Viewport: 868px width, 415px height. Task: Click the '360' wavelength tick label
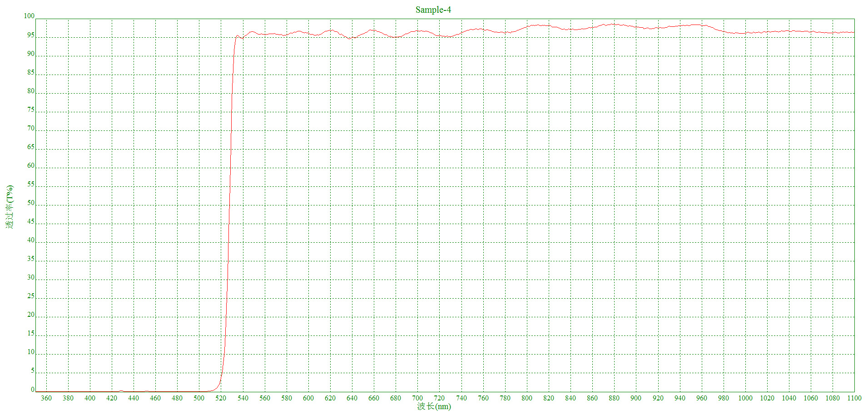[x=46, y=398]
